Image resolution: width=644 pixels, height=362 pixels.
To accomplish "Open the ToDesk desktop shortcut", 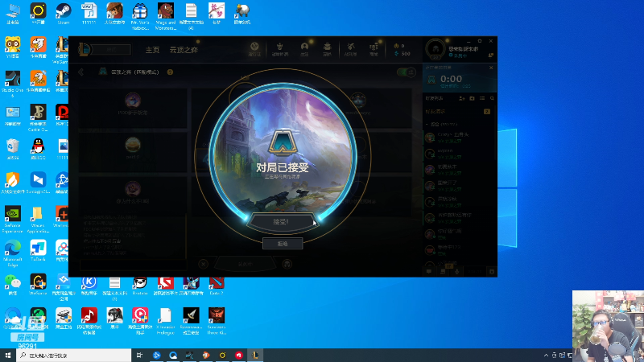I will (38, 251).
